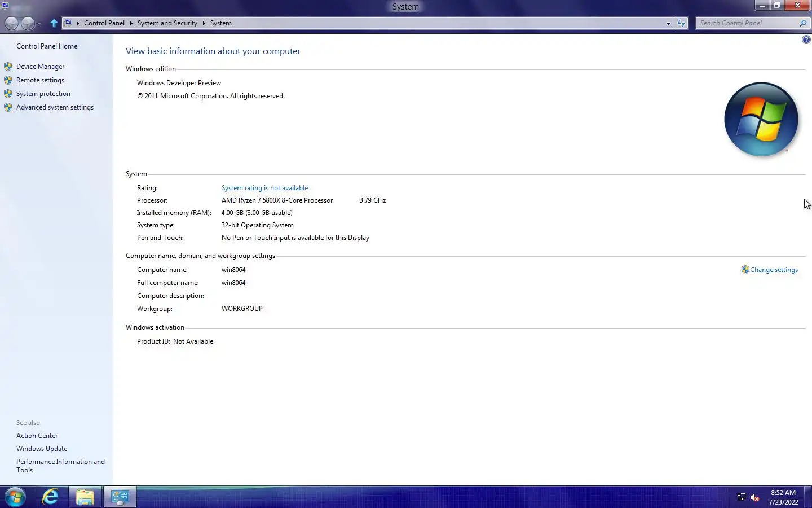This screenshot has width=812, height=508.
Task: Open Performance Information and Tools link
Action: tap(60, 466)
